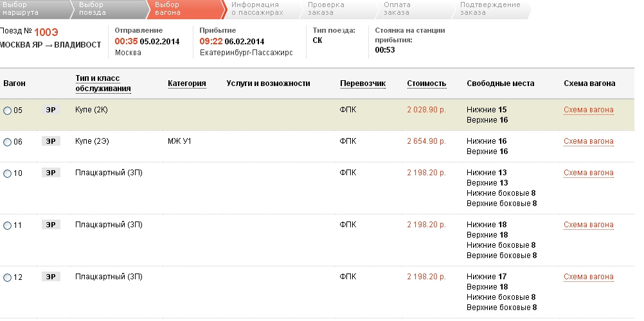Select the radio button for wagon 05

click(x=7, y=110)
